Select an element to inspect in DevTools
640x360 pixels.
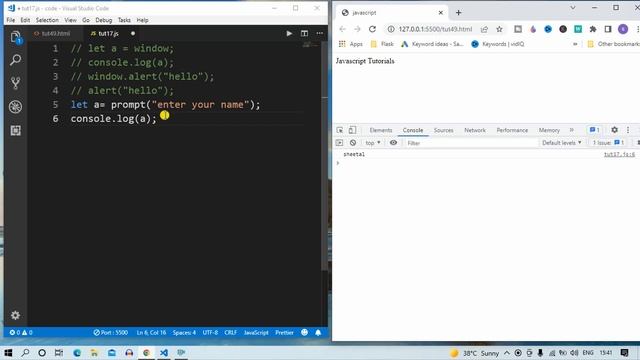point(340,130)
